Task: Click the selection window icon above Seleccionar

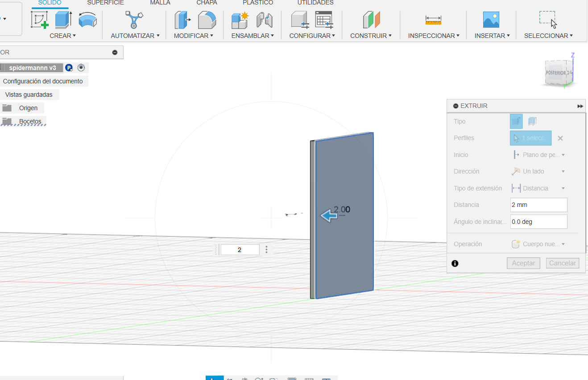Action: click(x=548, y=20)
